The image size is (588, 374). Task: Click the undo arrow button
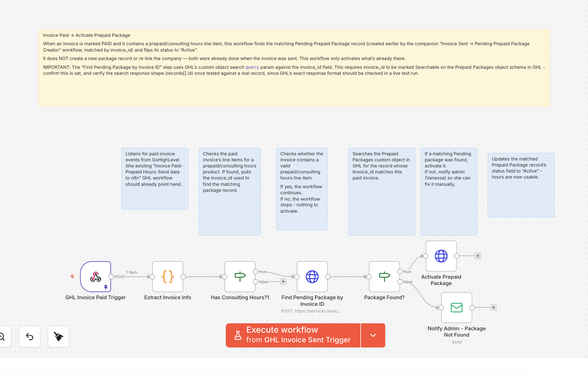pyautogui.click(x=30, y=336)
